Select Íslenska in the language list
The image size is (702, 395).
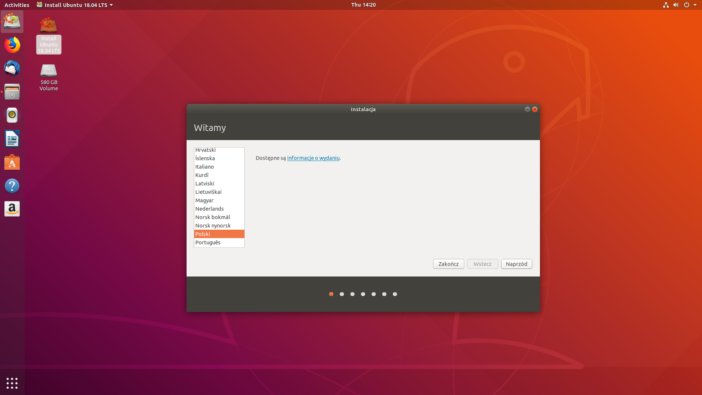click(x=219, y=158)
